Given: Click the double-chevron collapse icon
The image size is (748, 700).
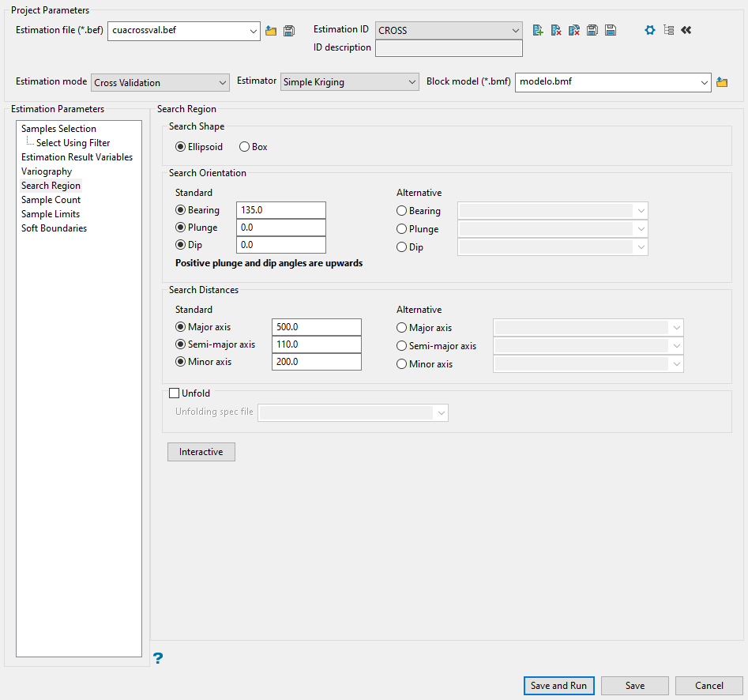Looking at the screenshot, I should point(686,30).
